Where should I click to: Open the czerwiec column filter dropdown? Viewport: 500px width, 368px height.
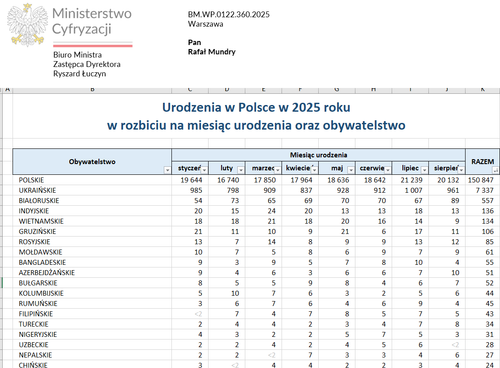[x=388, y=170]
